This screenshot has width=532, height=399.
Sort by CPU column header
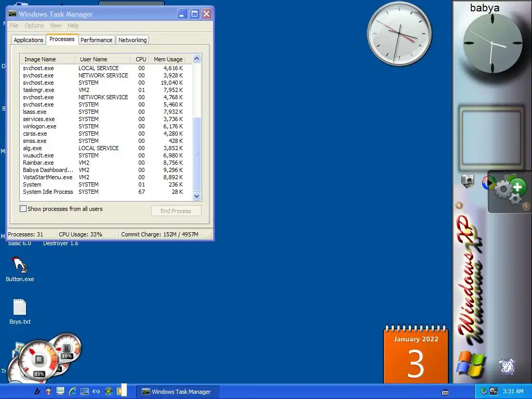tap(140, 59)
